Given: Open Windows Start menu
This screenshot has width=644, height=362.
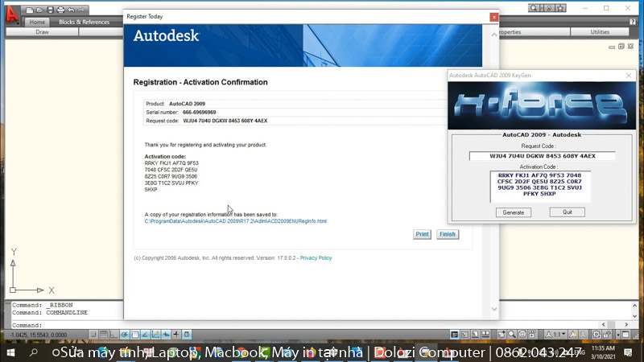Looking at the screenshot, I should 10,352.
